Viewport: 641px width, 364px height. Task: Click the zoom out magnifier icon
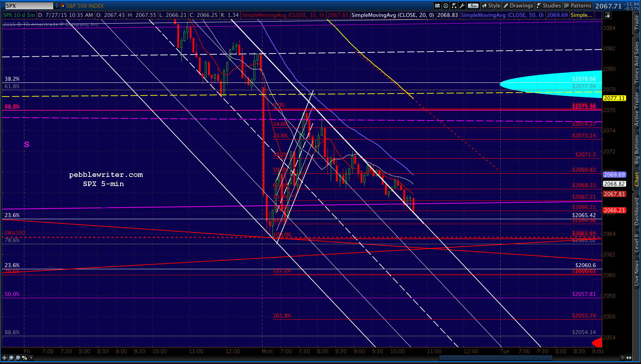[18, 358]
